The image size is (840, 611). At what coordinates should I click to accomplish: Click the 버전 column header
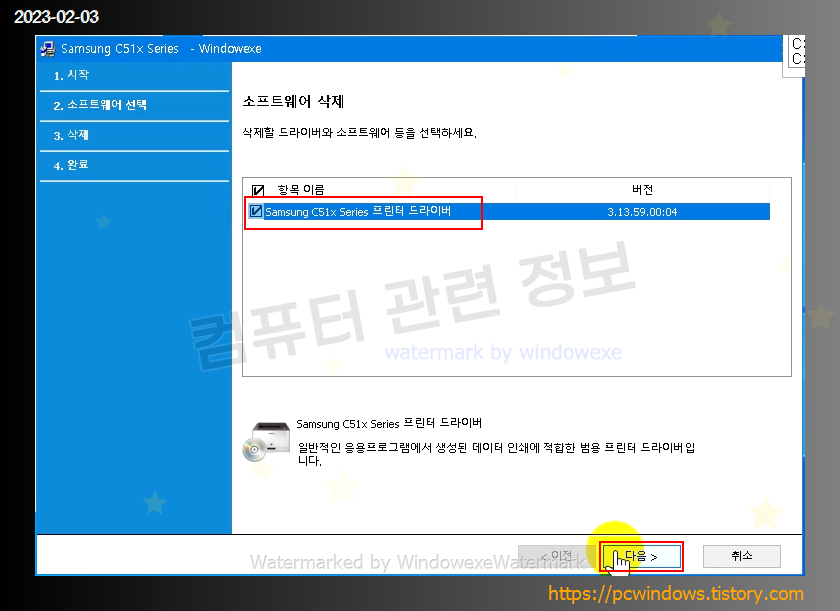pos(642,190)
